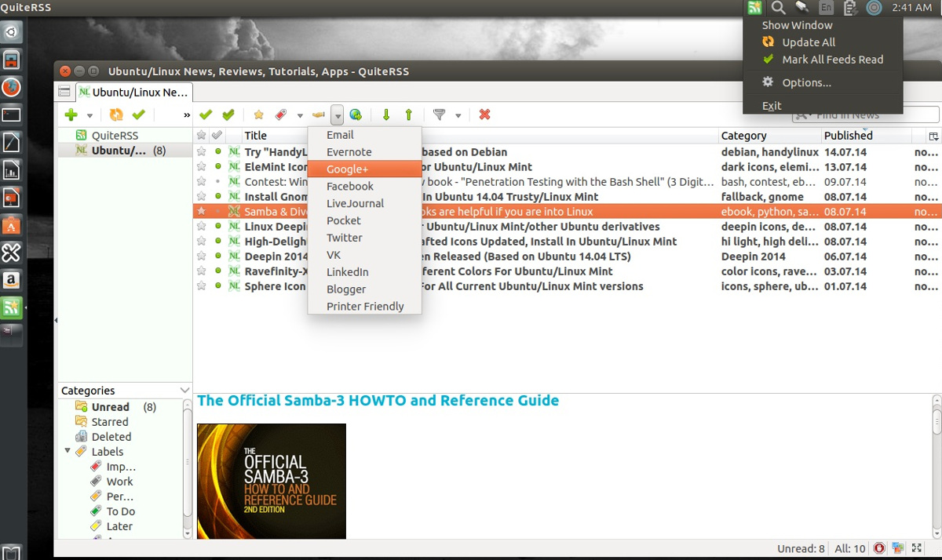The image size is (942, 560).
Task: Select Google+ in the share menu
Action: (x=365, y=169)
